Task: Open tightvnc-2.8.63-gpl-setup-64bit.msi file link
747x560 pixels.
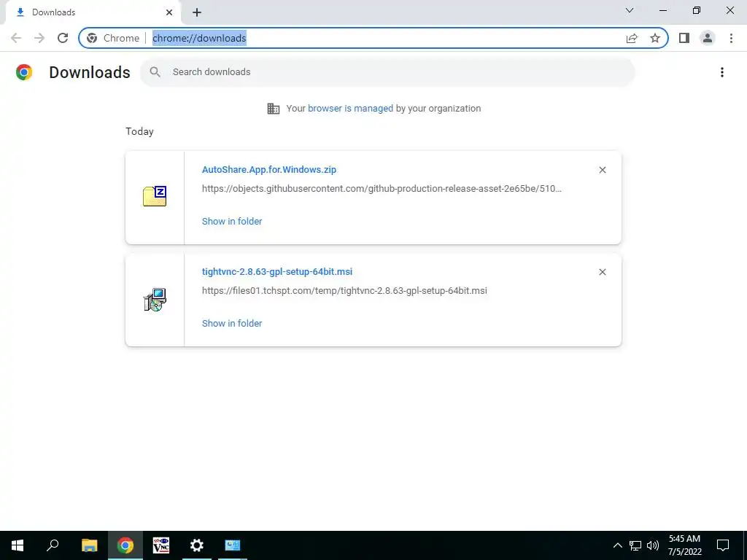Action: 277,272
